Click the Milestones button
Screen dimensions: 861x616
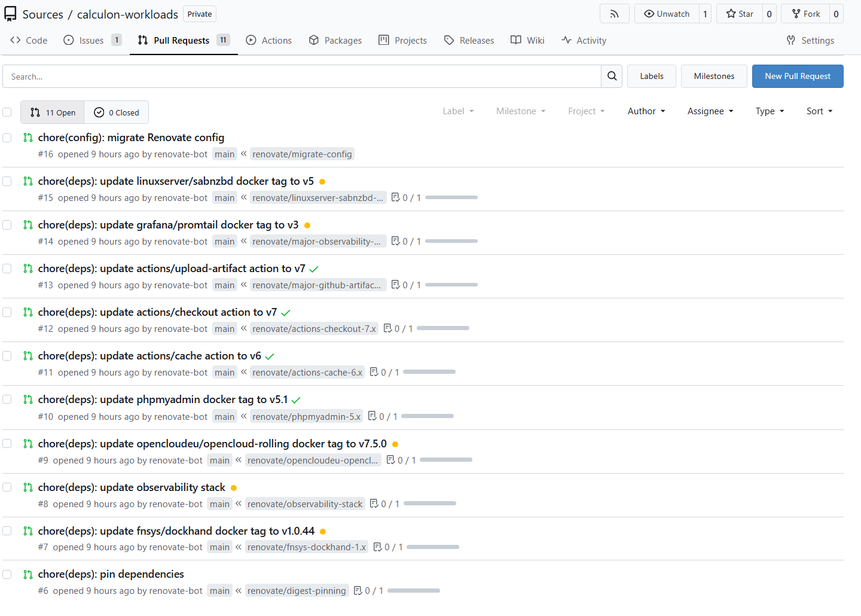(x=714, y=76)
